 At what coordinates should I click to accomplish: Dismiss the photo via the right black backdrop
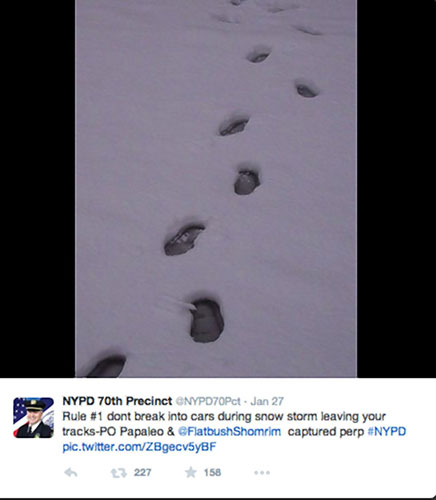click(396, 189)
